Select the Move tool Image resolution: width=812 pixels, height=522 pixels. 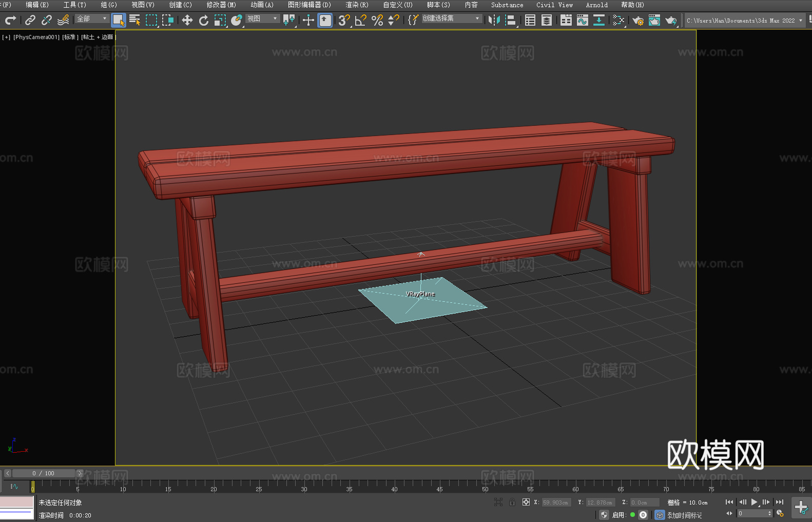point(187,20)
